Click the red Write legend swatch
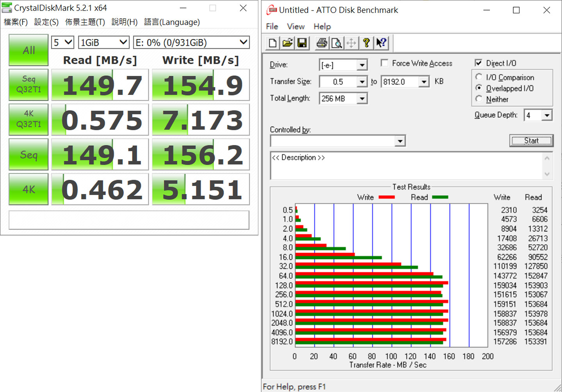 387,197
